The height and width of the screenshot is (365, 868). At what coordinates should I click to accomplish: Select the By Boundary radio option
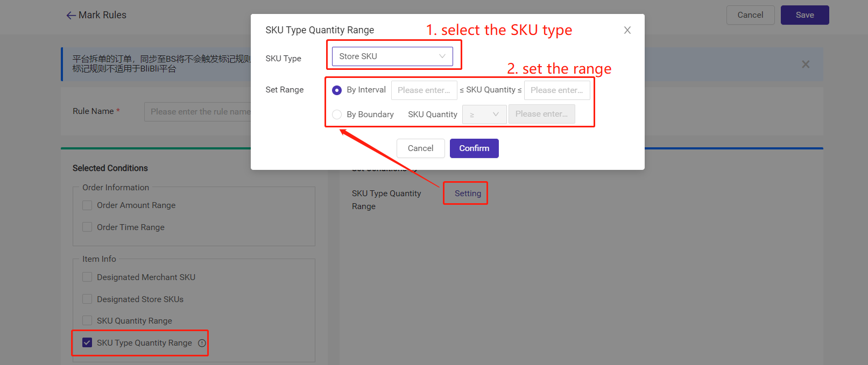pyautogui.click(x=337, y=114)
